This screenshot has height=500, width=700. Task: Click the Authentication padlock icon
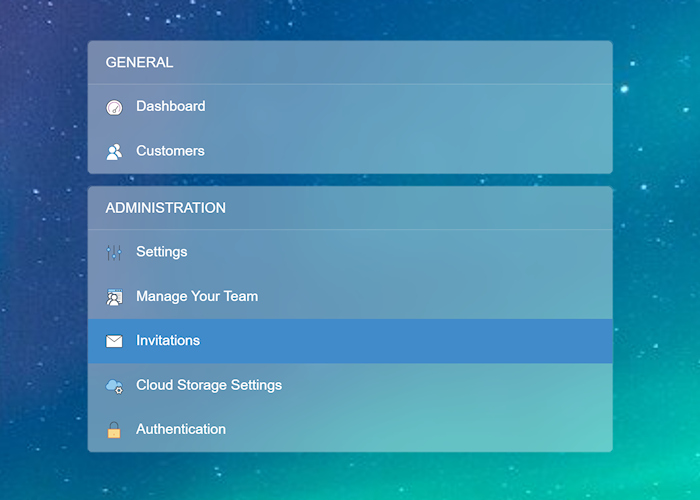(114, 430)
